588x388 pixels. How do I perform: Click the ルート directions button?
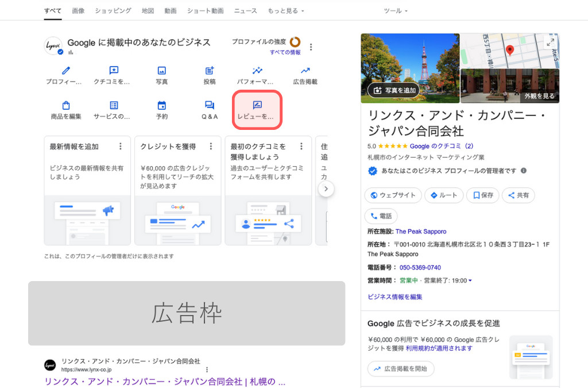tap(444, 195)
